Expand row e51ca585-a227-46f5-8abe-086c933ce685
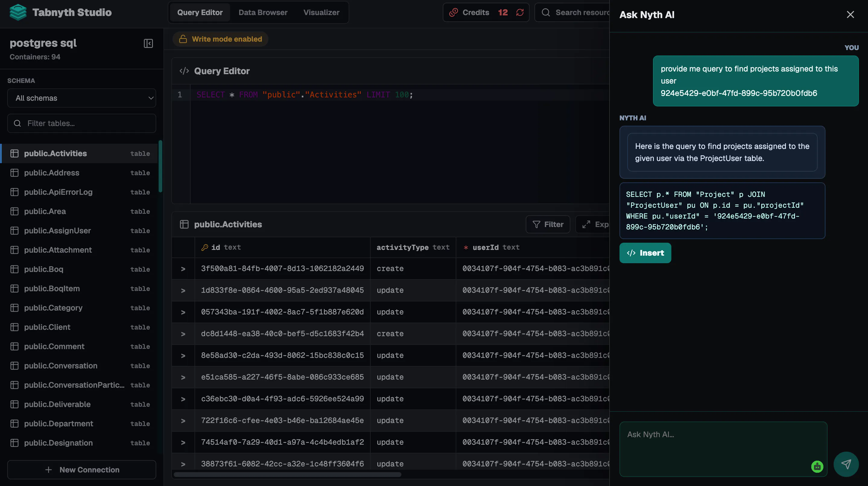Image resolution: width=868 pixels, height=486 pixels. [x=183, y=377]
